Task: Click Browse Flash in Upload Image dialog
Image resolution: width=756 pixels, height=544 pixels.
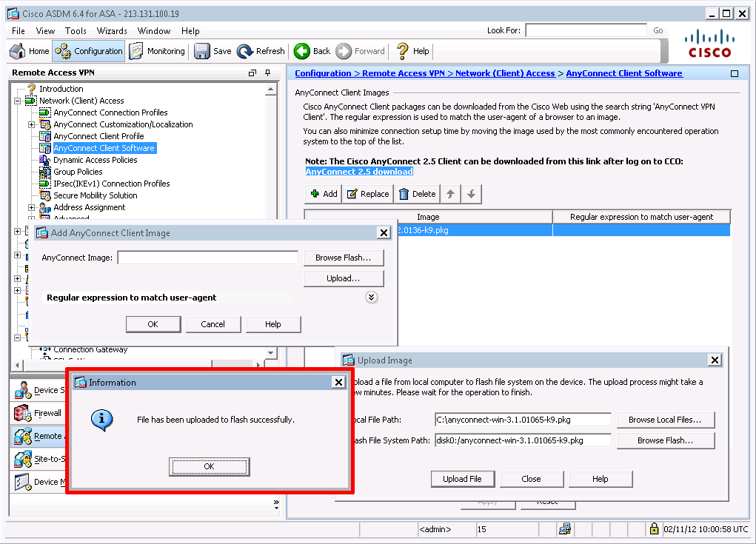Action: tap(665, 440)
